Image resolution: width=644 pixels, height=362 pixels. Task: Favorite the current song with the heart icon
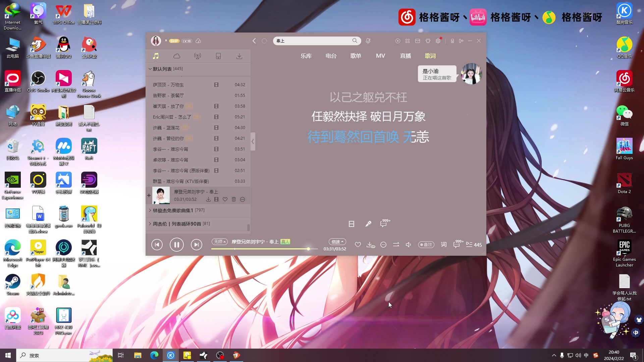(x=358, y=245)
